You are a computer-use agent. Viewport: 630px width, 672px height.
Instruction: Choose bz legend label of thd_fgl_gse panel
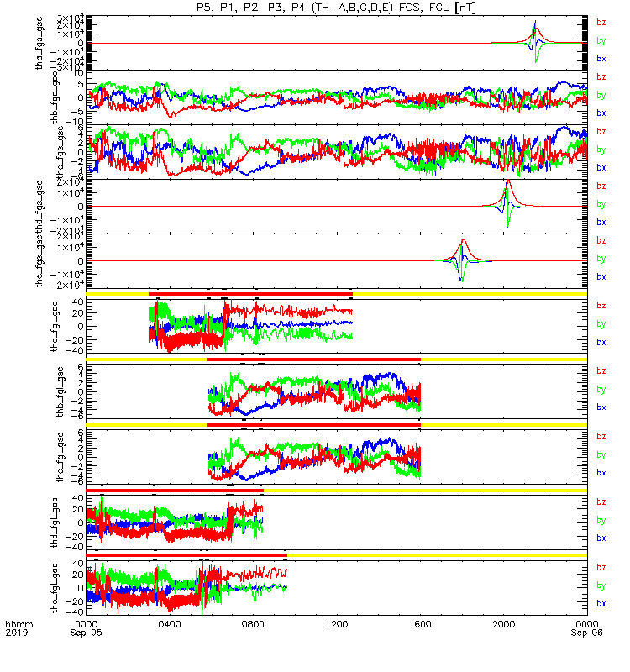(601, 501)
